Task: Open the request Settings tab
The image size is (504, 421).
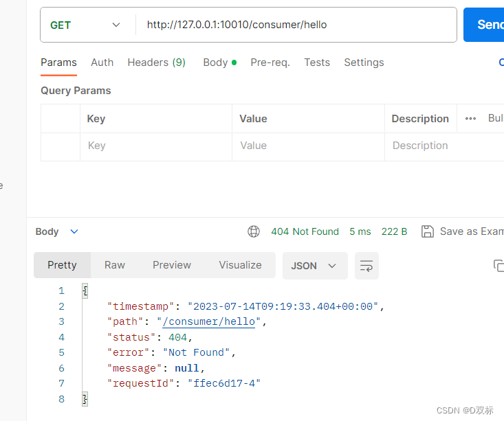Action: (x=364, y=62)
